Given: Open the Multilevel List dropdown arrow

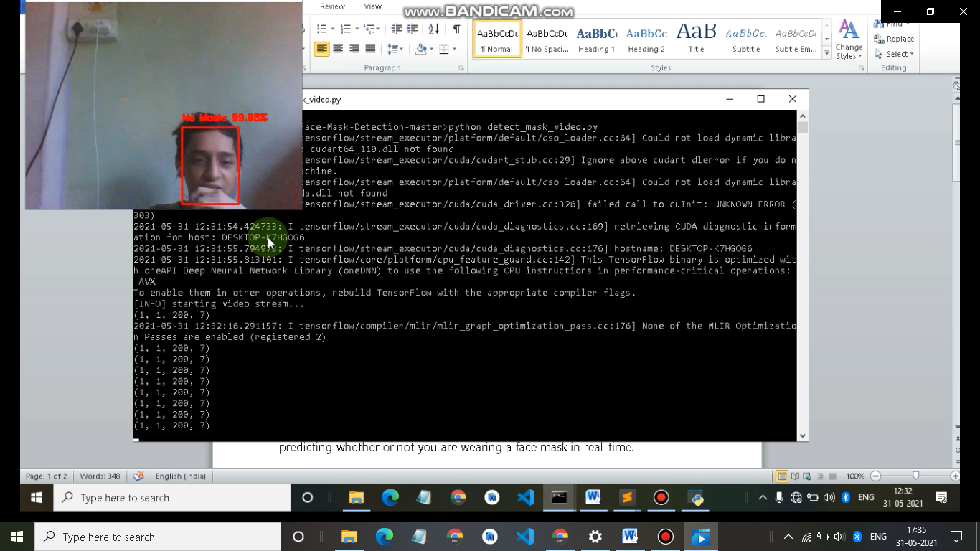Looking at the screenshot, I should (378, 29).
